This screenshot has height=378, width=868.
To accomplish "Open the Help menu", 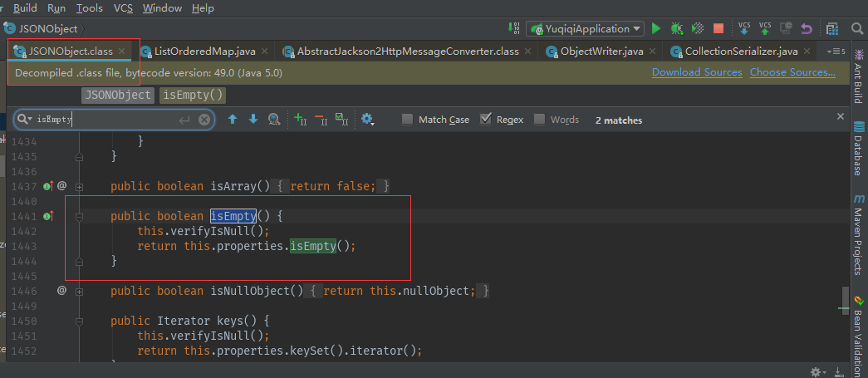I will pos(204,7).
